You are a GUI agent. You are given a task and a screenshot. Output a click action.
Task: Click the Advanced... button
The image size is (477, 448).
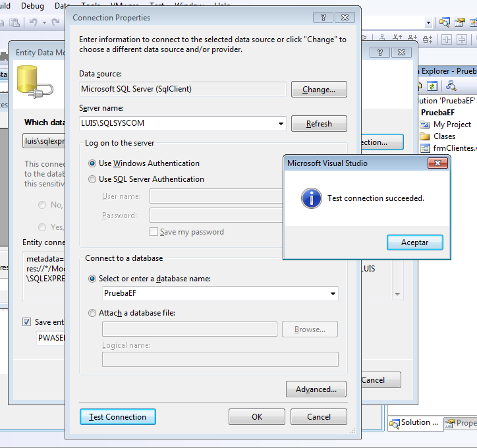[x=316, y=389]
